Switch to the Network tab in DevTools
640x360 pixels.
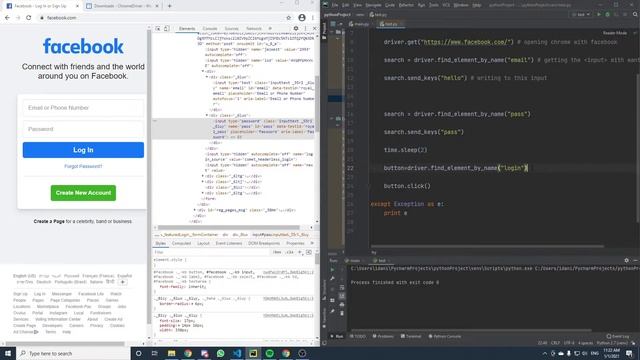pyautogui.click(x=253, y=29)
